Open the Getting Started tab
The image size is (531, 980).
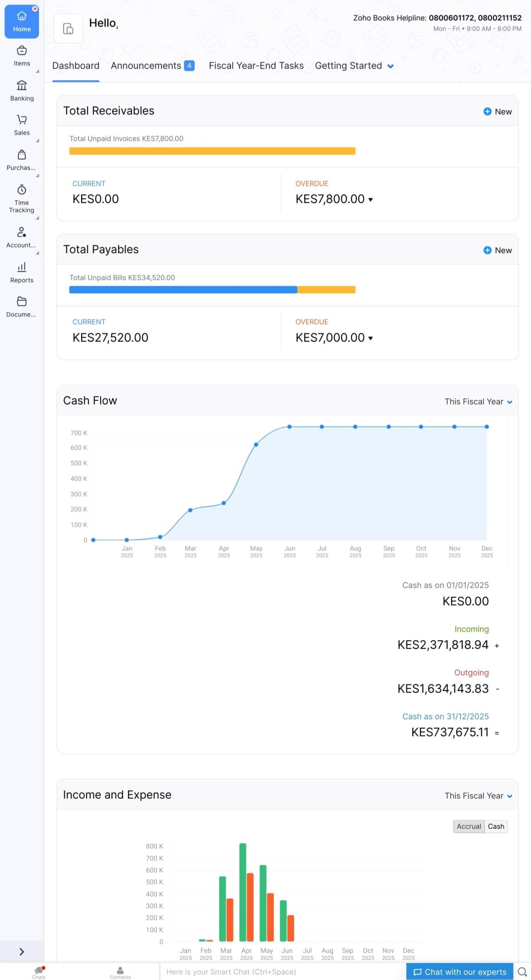pyautogui.click(x=348, y=65)
